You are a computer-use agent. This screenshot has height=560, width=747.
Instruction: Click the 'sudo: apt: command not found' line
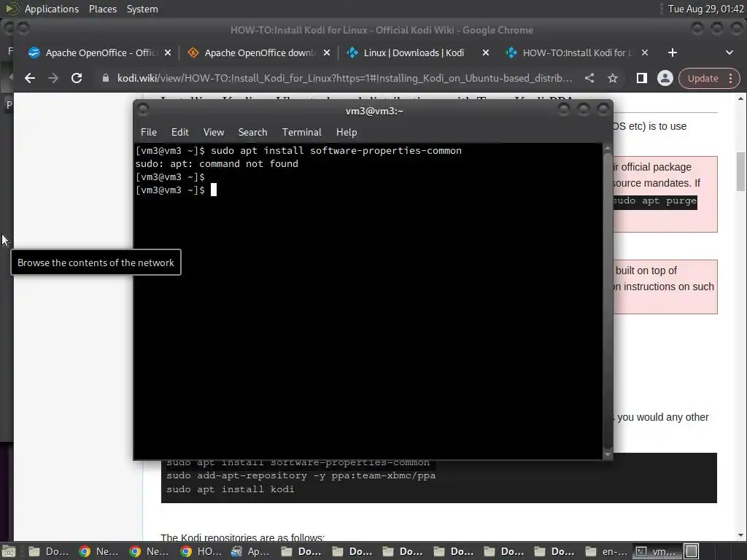217,164
